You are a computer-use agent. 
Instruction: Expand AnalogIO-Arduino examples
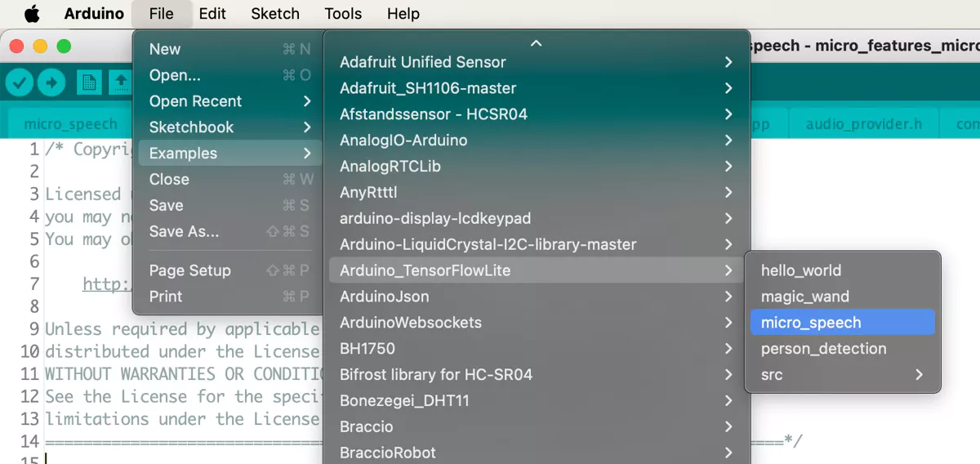[537, 141]
